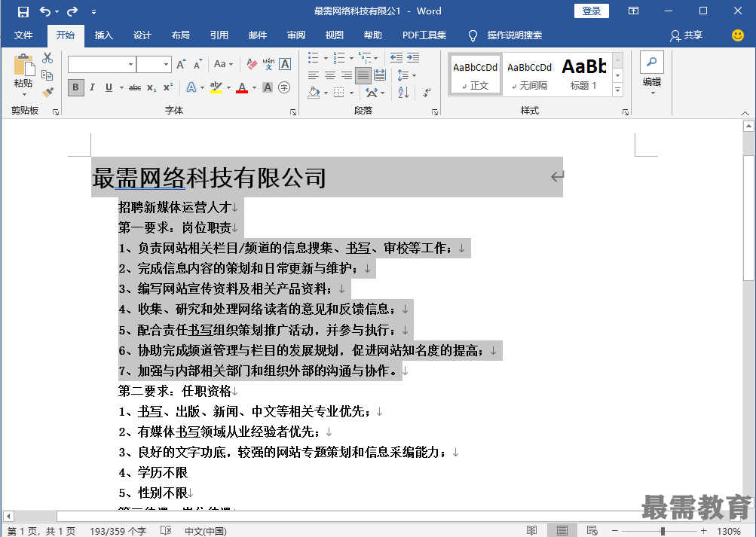Open line spacing options dropdown
The width and height of the screenshot is (756, 537).
point(406,75)
